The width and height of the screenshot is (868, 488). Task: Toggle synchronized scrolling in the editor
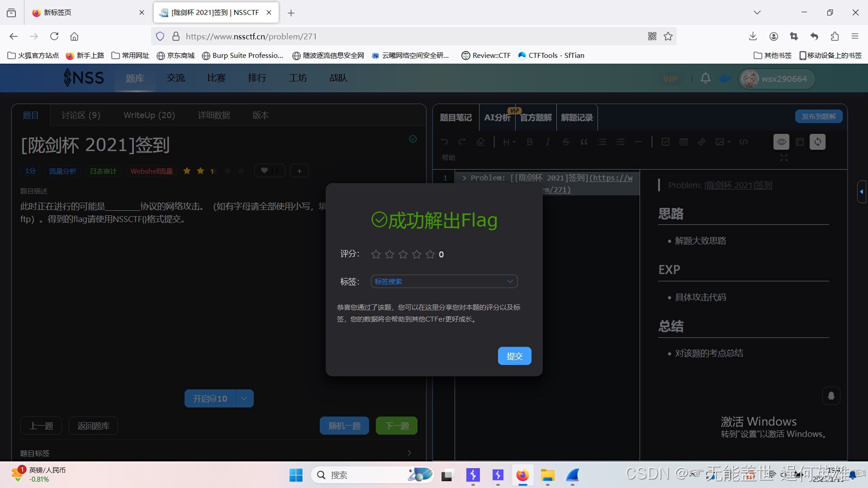tap(817, 142)
